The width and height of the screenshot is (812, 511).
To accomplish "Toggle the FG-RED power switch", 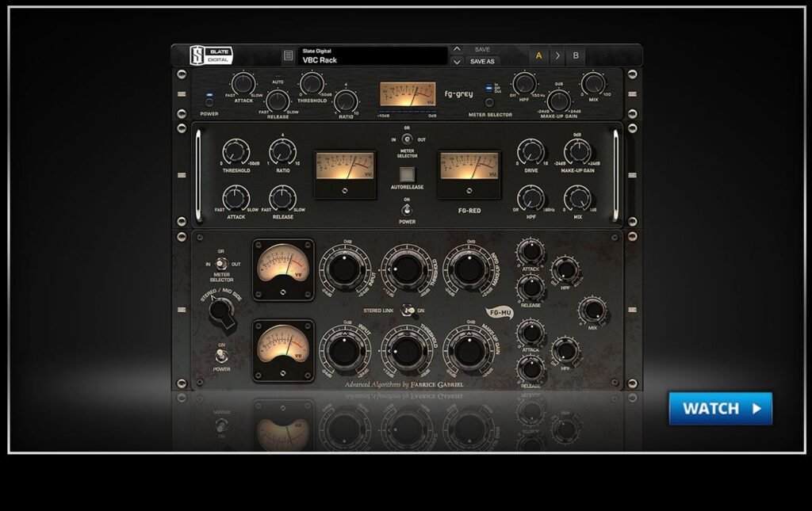I will pyautogui.click(x=408, y=211).
